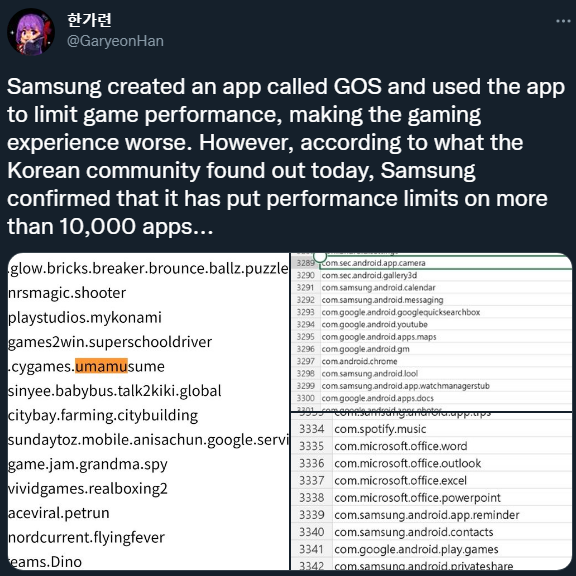Click the nordcurrent.flyingfever line
This screenshot has width=576, height=576.
86,537
